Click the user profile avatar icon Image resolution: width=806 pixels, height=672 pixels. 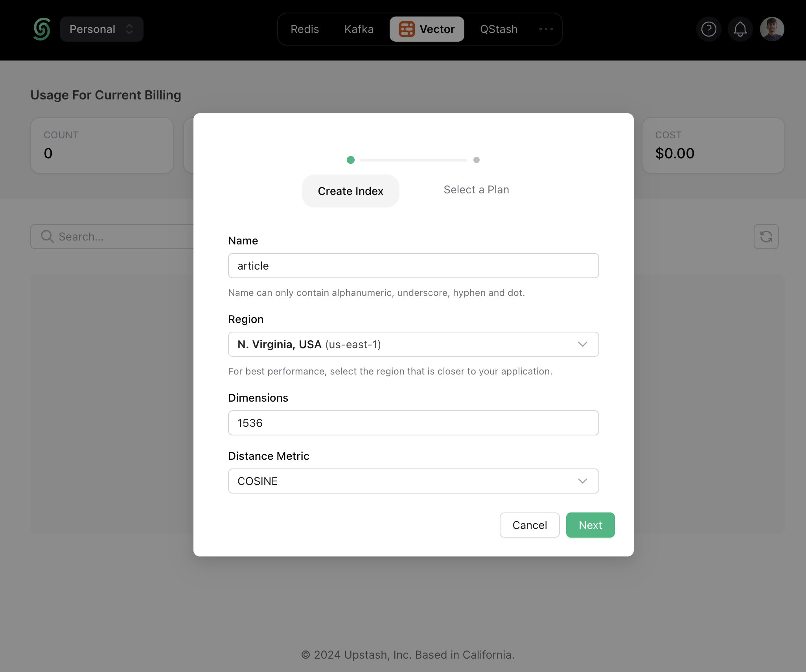pyautogui.click(x=771, y=29)
